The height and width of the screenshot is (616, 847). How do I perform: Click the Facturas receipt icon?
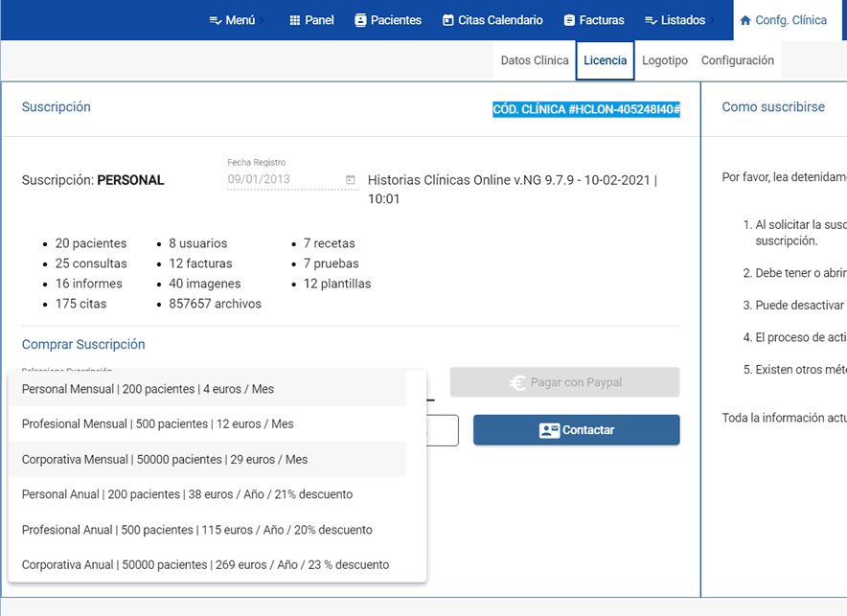click(x=569, y=20)
